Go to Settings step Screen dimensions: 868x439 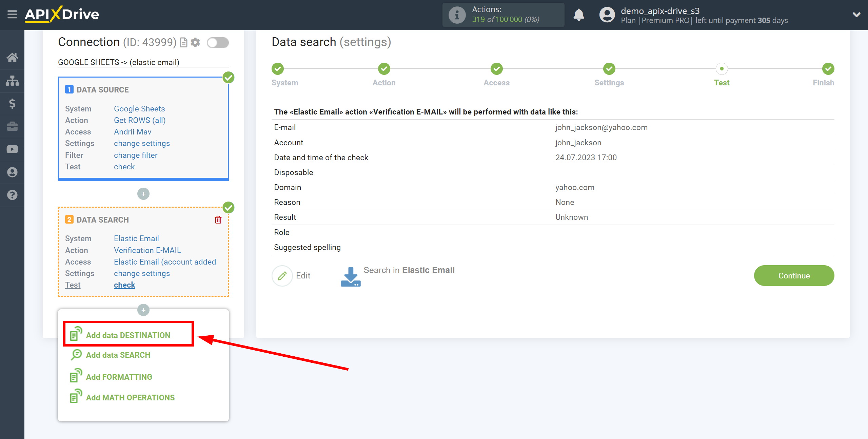tap(609, 69)
